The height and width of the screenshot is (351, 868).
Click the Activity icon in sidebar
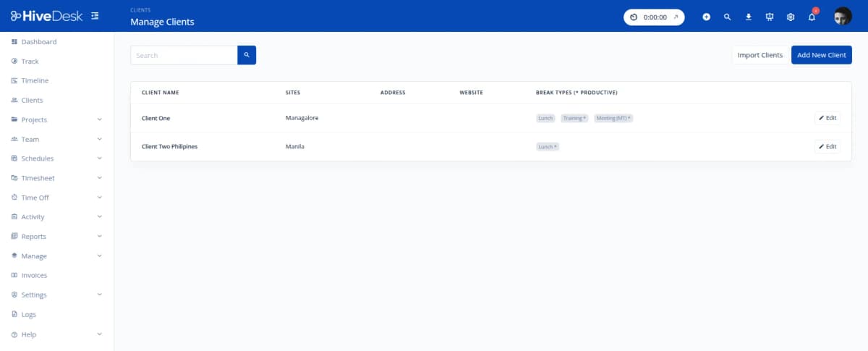14,217
